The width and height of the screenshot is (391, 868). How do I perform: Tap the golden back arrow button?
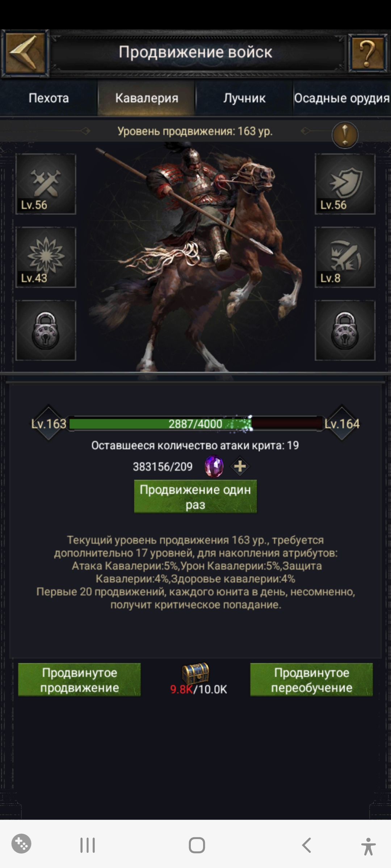(x=25, y=54)
